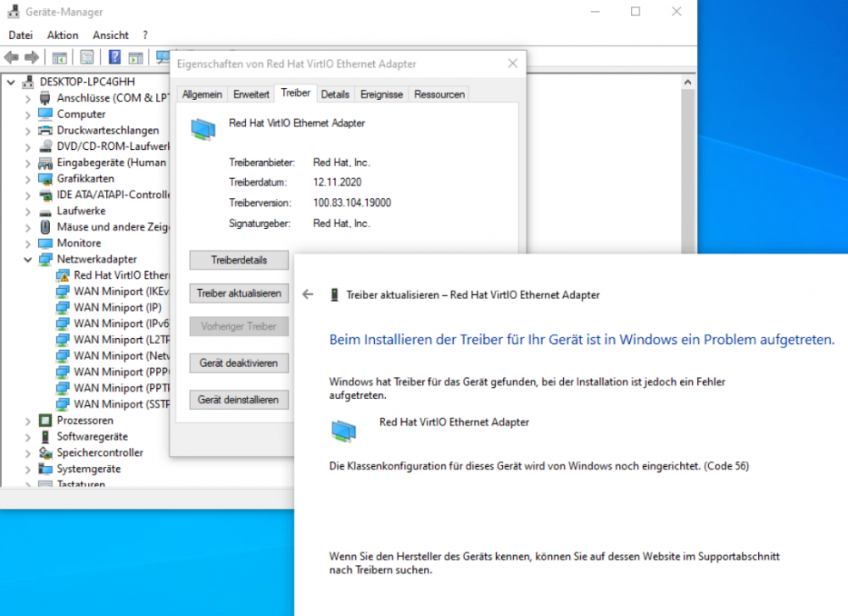Click the DVD/CD-ROM-Laufwerke icon
The width and height of the screenshot is (848, 616).
click(x=46, y=147)
